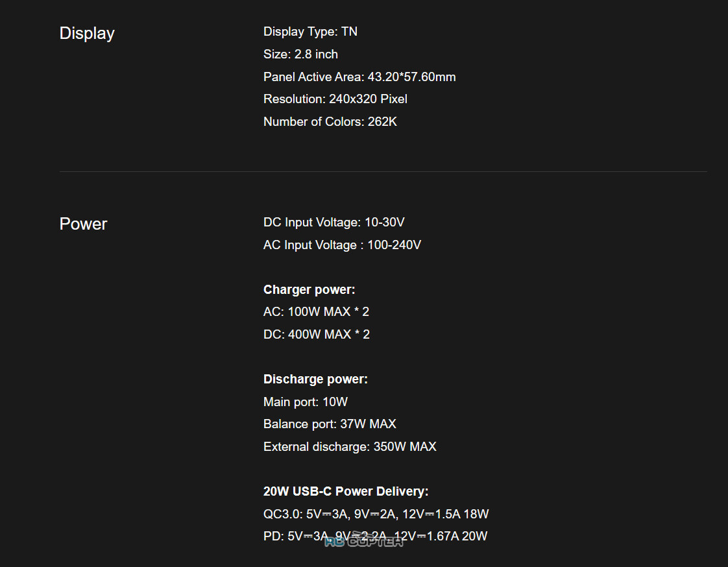Click the 20W USB-C Power Delivery label
The image size is (728, 567).
coord(346,491)
